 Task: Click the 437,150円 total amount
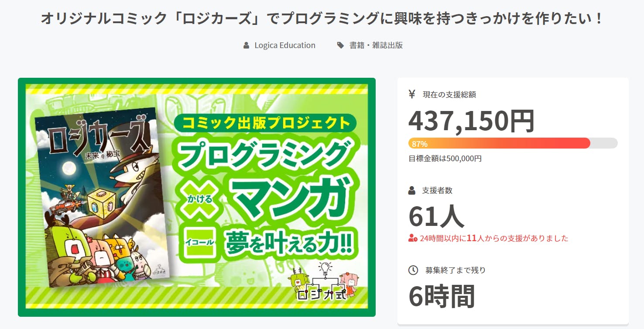[x=471, y=121]
